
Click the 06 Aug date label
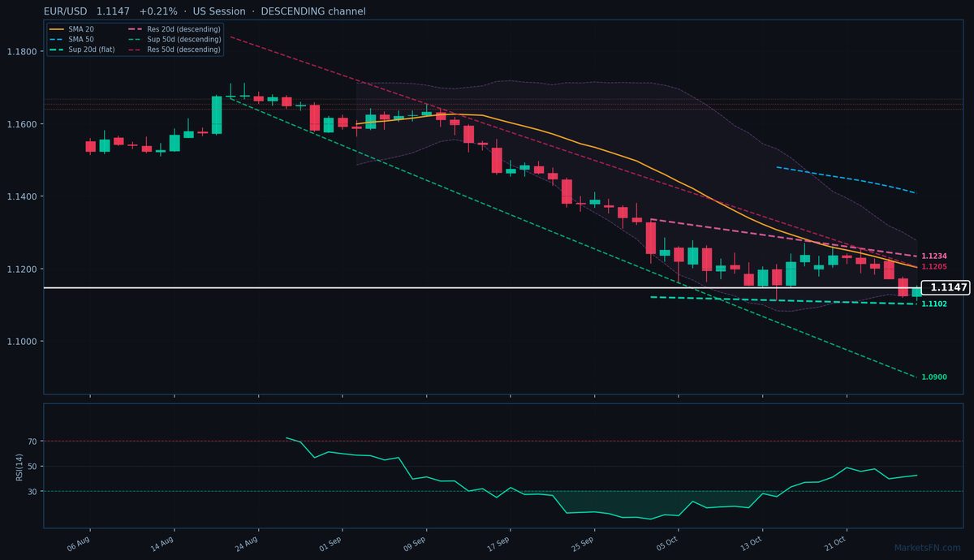(78, 544)
